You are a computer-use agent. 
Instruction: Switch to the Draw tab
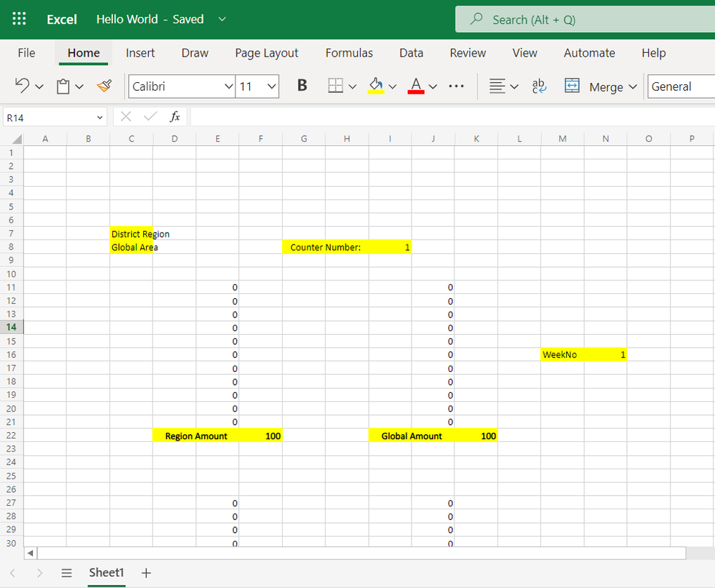195,53
